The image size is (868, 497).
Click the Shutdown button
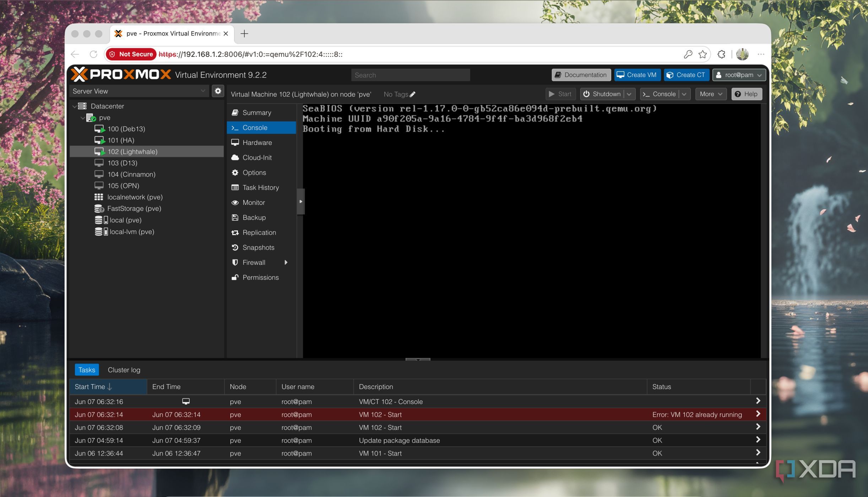pos(602,94)
